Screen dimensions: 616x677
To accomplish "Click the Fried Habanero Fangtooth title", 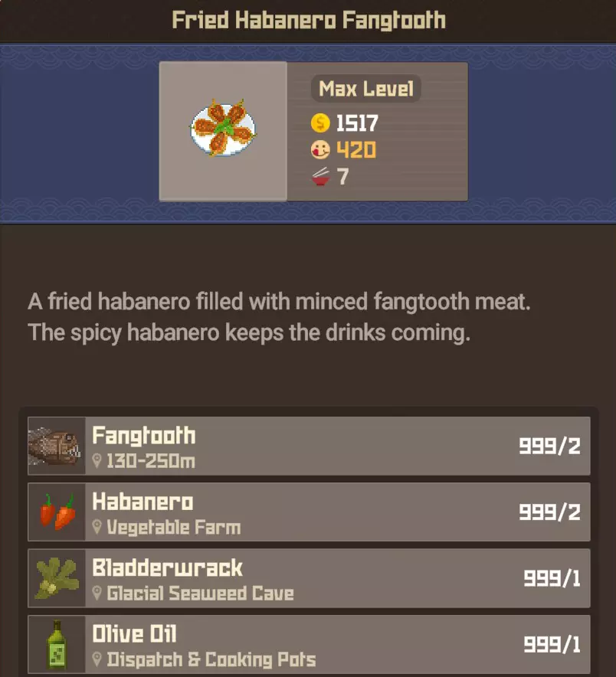I will 309,20.
